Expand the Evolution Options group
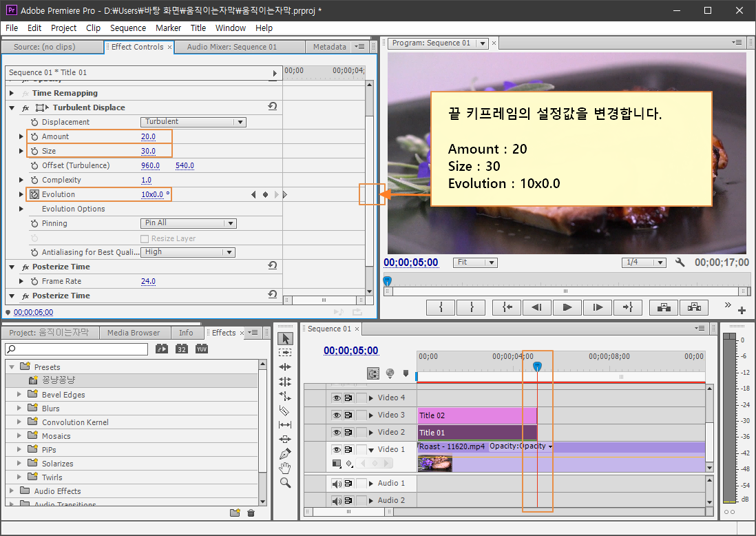 21,209
